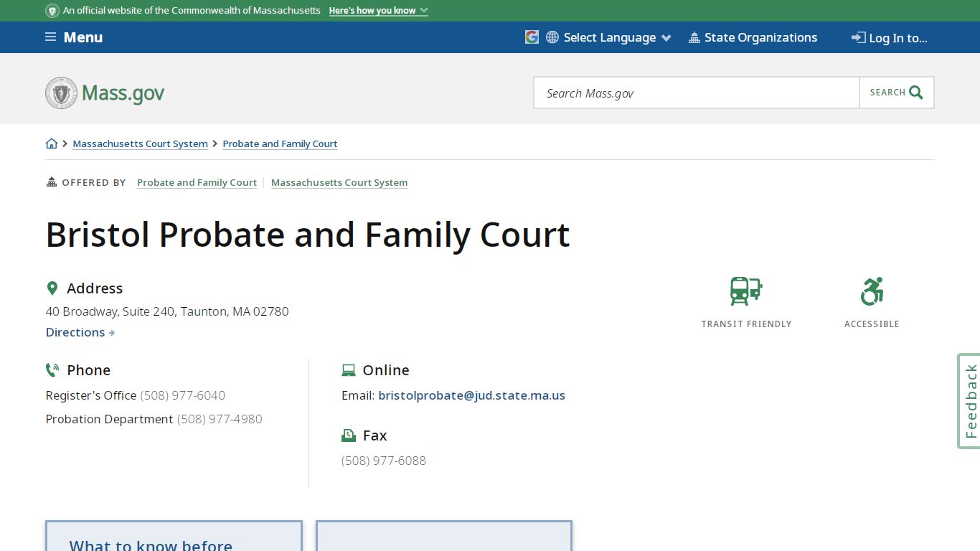
Task: Click the Address map pin icon
Action: 52,288
